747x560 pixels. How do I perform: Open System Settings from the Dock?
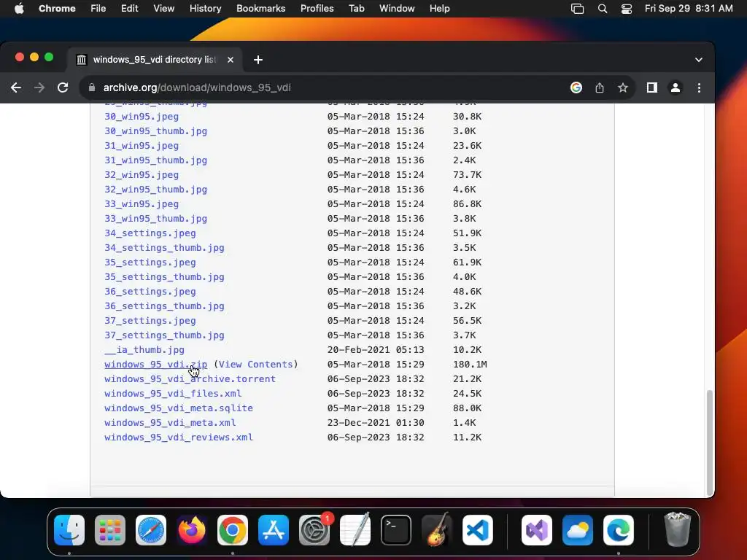(314, 530)
